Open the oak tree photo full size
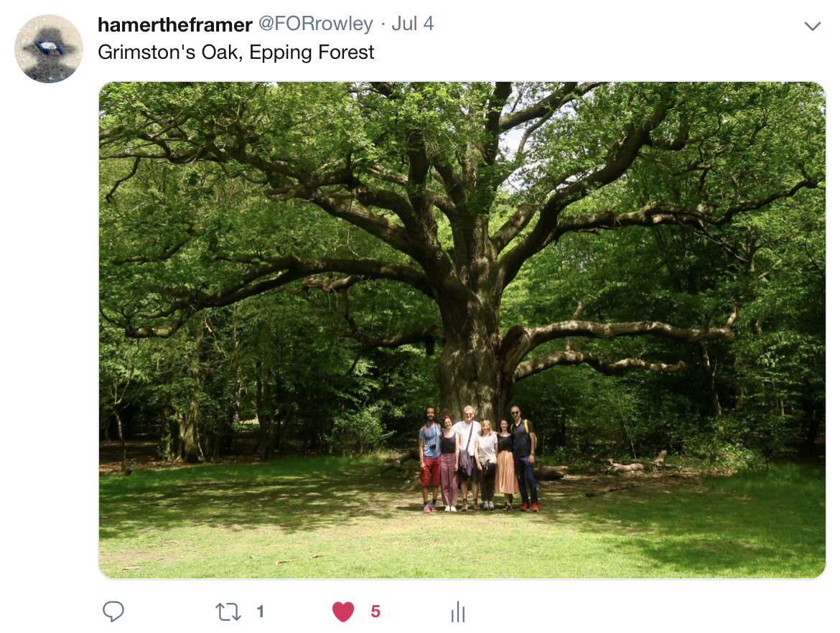Screen dimensions: 840x633 (x=462, y=330)
